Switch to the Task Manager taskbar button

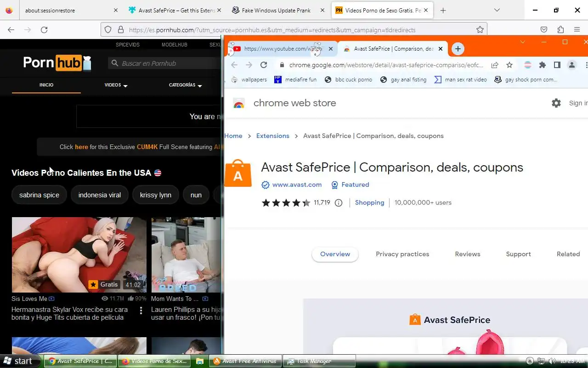coord(319,361)
